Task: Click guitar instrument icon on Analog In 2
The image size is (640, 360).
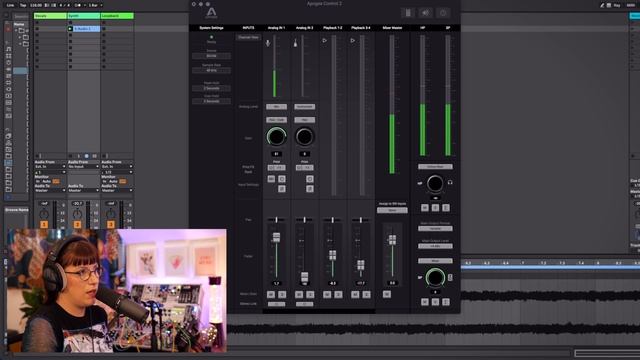Action: point(296,42)
